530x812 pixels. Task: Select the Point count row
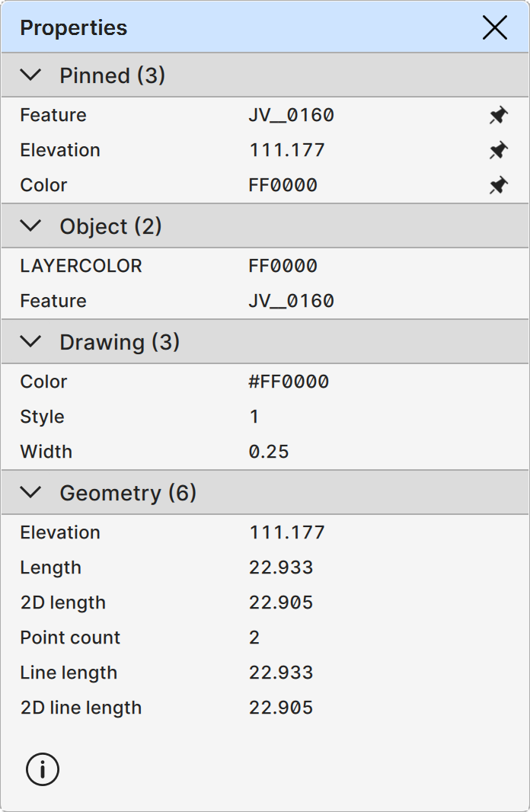[70, 638]
